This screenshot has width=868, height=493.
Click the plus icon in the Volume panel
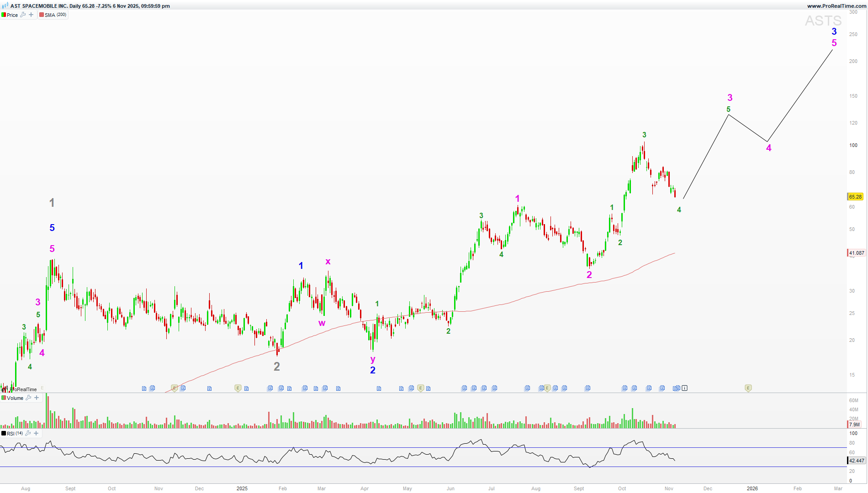[37, 398]
